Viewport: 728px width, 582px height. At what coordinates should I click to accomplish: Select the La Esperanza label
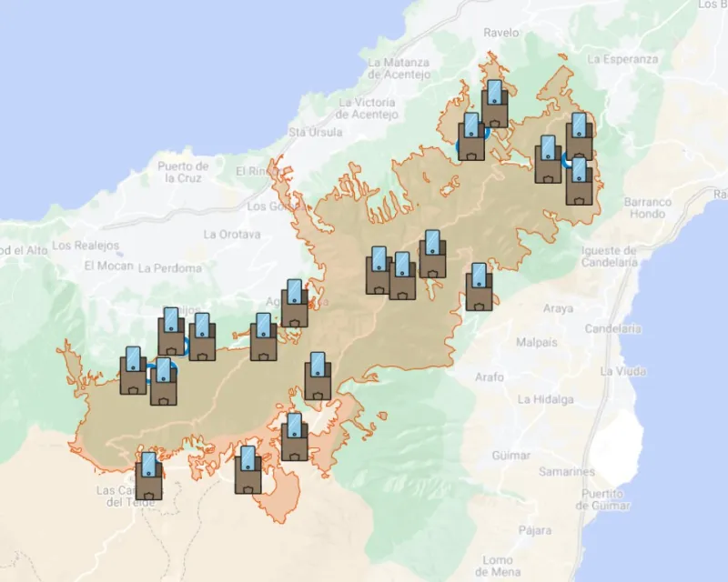pos(622,59)
